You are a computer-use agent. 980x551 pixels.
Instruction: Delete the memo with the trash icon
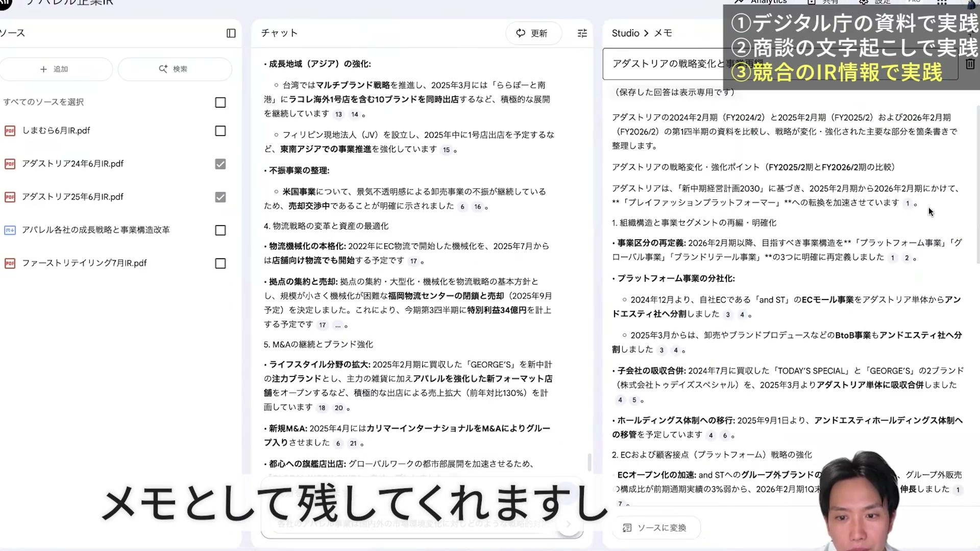click(x=970, y=64)
